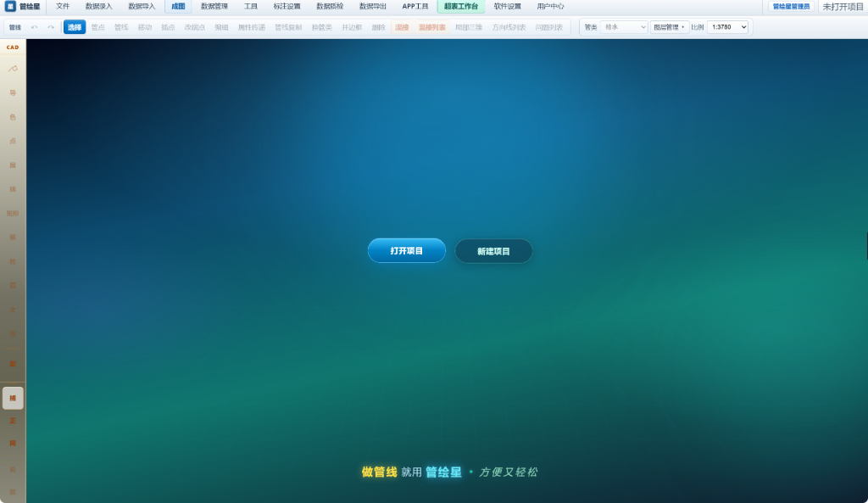This screenshot has width=868, height=503.
Task: Select the 线 line sidebar tool
Action: tap(13, 189)
